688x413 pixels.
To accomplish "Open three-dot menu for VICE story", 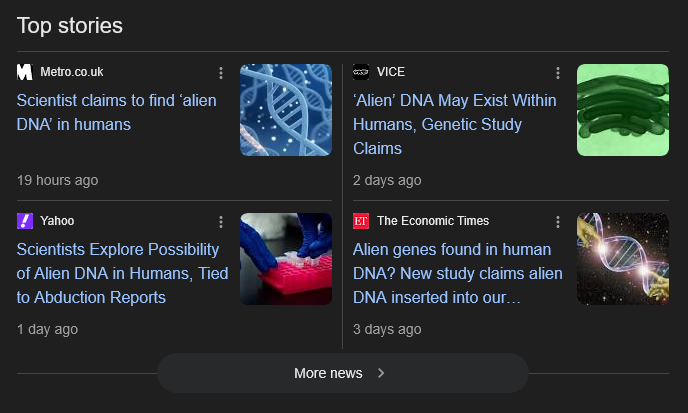I will pos(558,73).
